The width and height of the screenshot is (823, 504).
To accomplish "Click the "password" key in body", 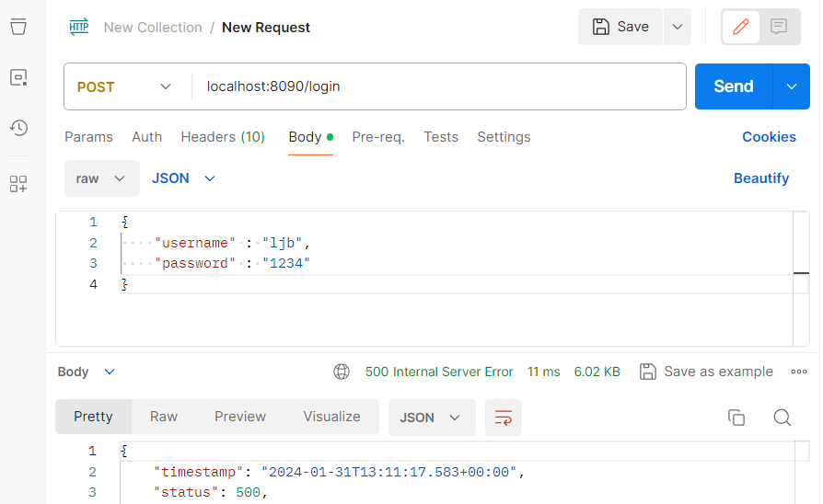I will tap(195, 263).
